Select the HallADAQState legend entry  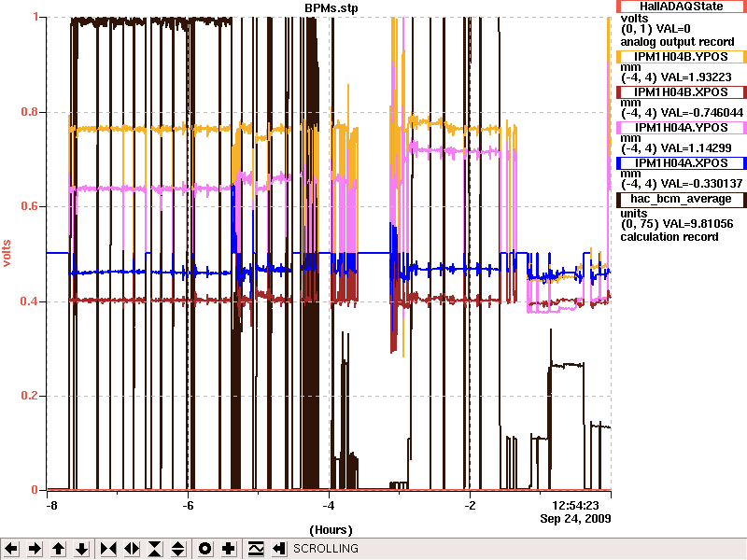point(682,7)
